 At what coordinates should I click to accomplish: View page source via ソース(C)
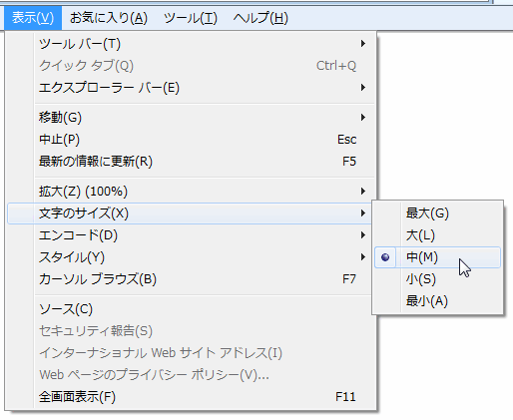click(191, 309)
